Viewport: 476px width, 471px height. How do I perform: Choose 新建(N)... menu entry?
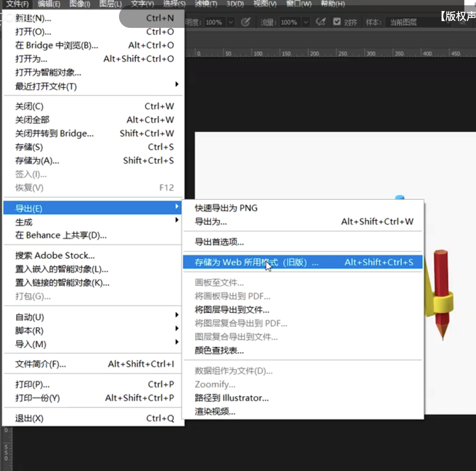[x=93, y=18]
